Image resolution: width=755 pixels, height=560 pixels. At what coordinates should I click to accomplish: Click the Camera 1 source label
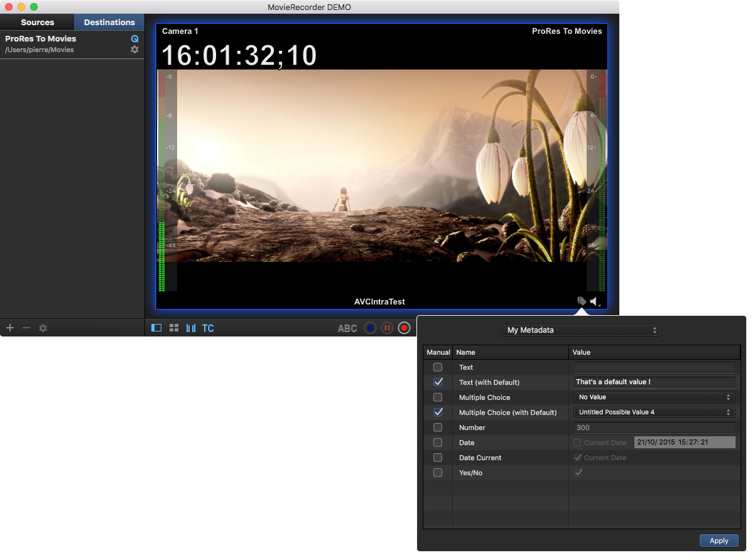click(x=180, y=31)
